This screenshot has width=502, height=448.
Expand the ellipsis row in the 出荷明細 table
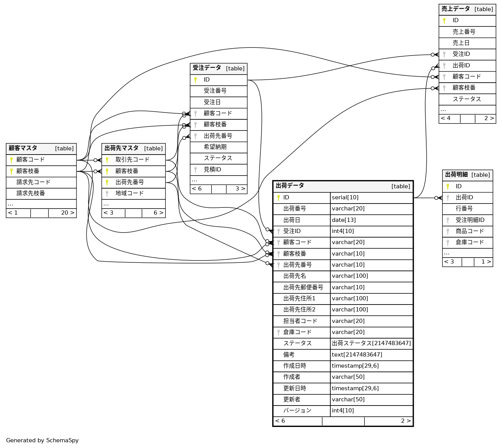(447, 253)
